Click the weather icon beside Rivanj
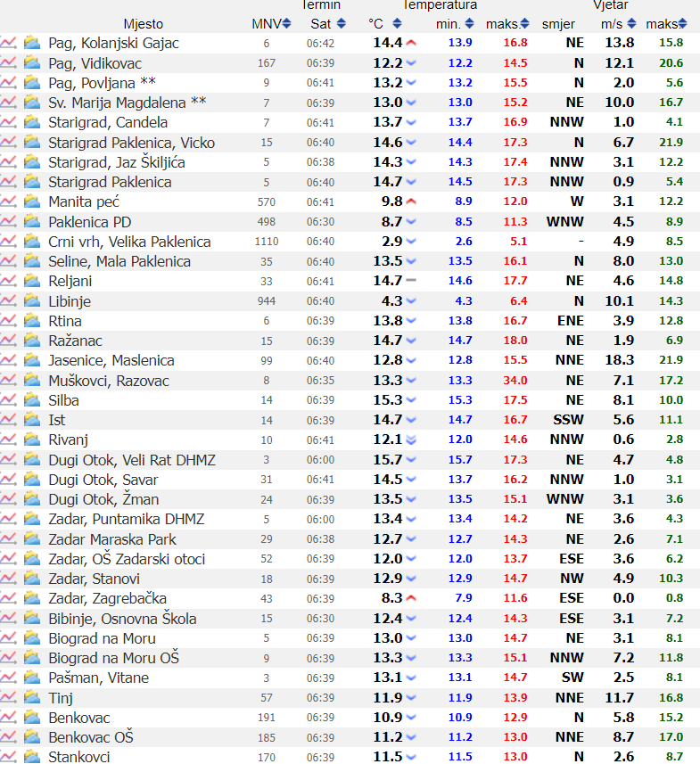Image resolution: width=700 pixels, height=764 pixels. tap(32, 440)
